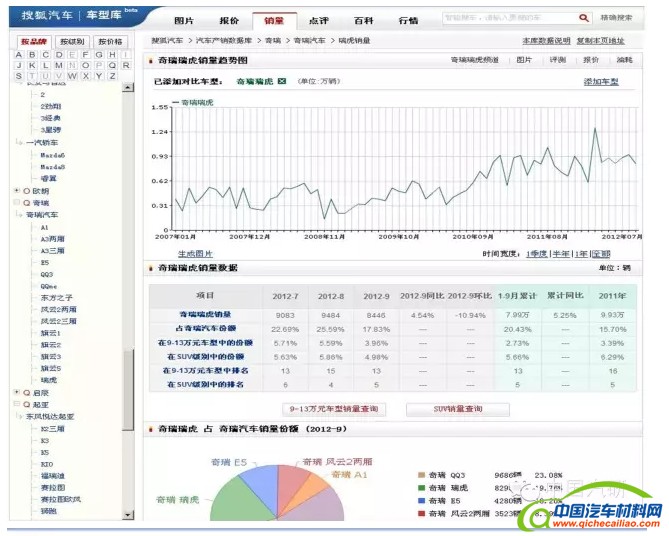Filter brands by letter K

(x=32, y=65)
